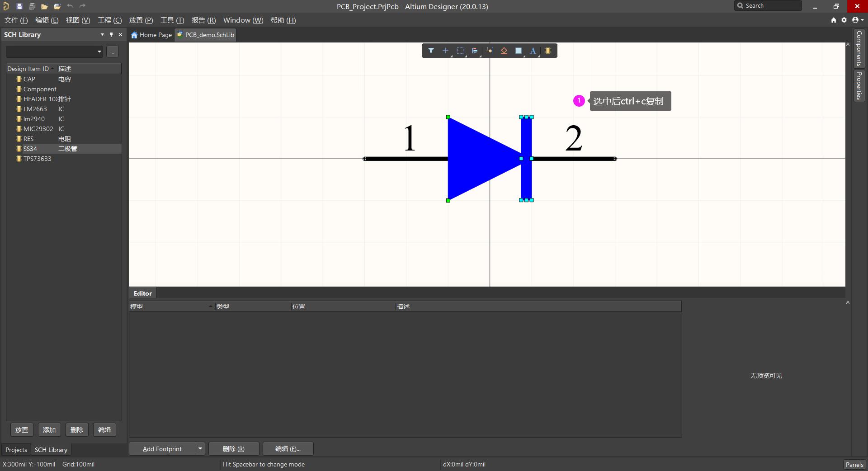
Task: Click the Home icon at top right
Action: [834, 20]
